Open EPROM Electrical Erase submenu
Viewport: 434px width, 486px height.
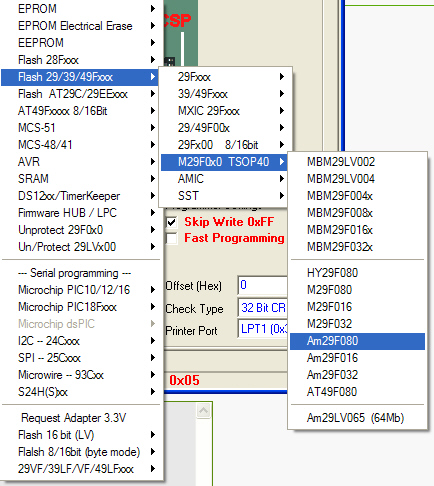(81, 26)
